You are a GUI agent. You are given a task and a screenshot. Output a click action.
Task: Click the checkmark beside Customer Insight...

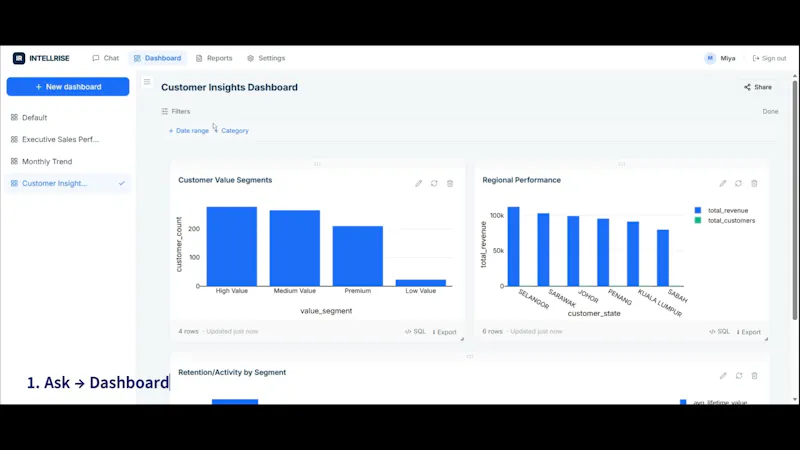[x=121, y=183]
